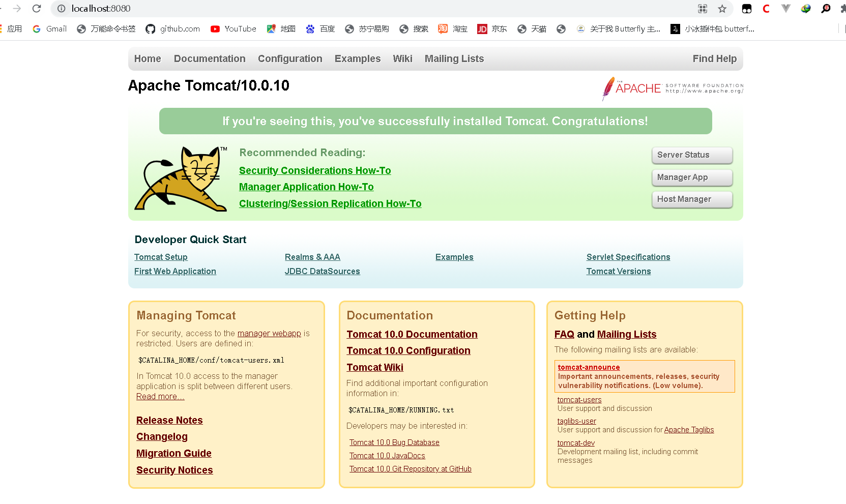Open the 苏宁易购 bookmark
The image size is (846, 504).
click(367, 29)
